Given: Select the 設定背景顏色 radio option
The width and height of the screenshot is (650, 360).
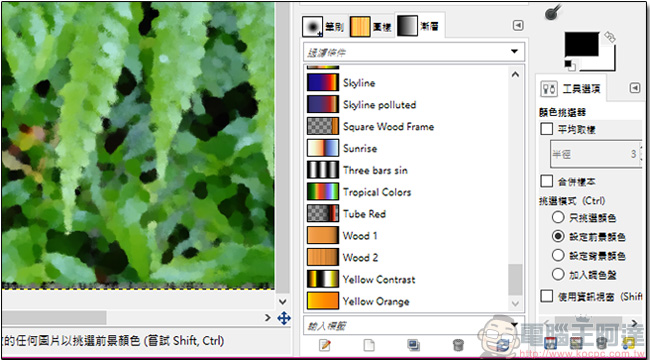Looking at the screenshot, I should coord(558,255).
